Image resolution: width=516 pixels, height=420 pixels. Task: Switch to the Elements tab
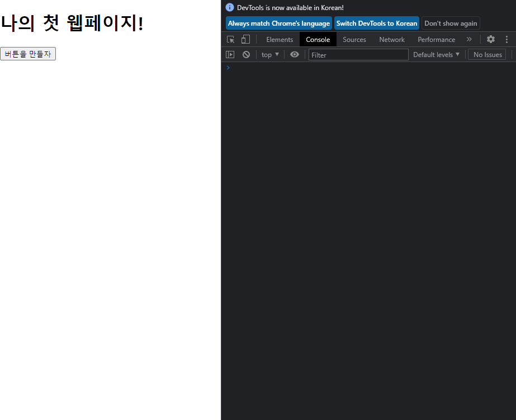[280, 40]
